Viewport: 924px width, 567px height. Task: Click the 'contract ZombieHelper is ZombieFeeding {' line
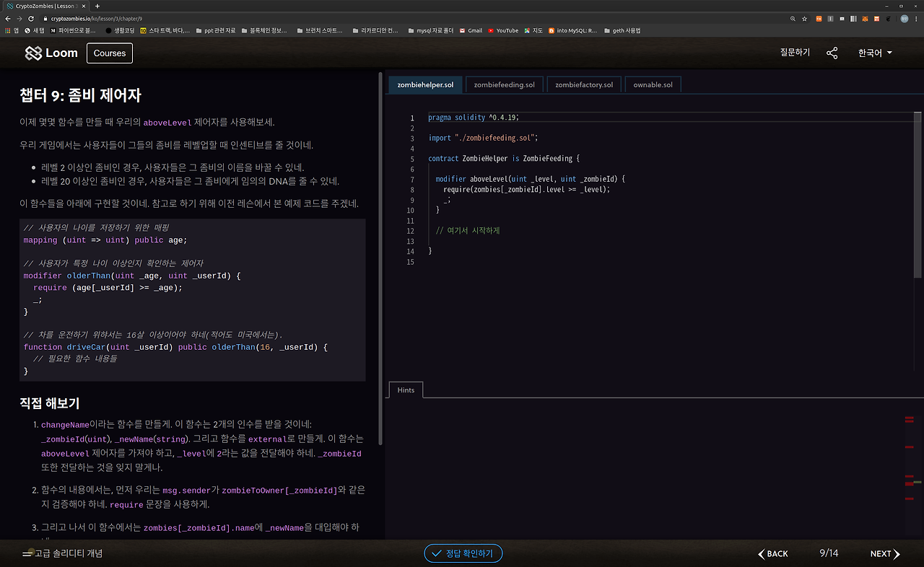click(504, 159)
